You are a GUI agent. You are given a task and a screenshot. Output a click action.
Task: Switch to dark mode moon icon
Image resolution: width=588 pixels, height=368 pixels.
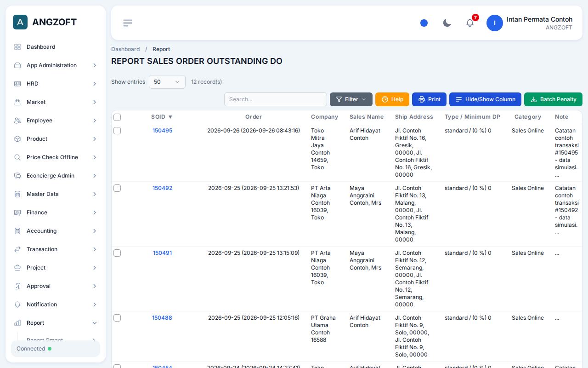tap(447, 23)
